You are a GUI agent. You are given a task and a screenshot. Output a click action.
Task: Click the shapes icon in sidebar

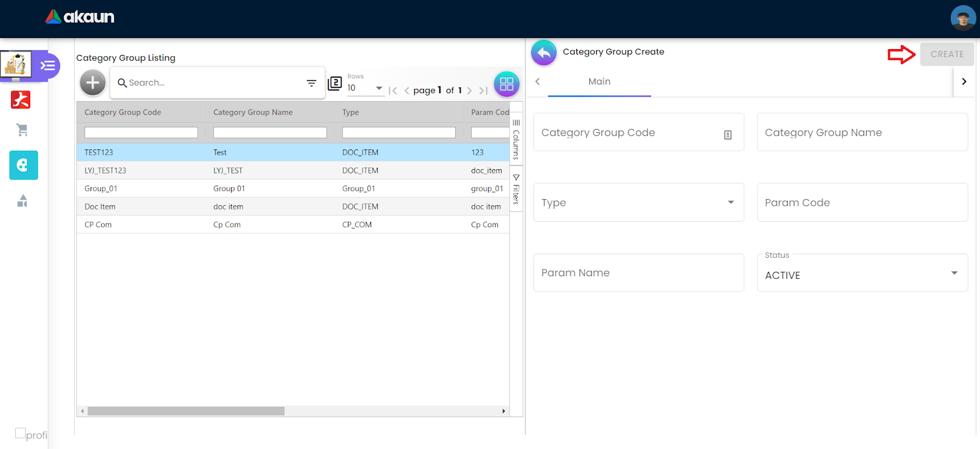click(x=23, y=201)
